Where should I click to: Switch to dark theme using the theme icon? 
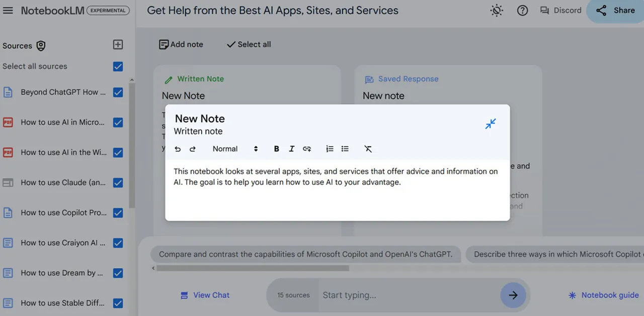(x=496, y=10)
